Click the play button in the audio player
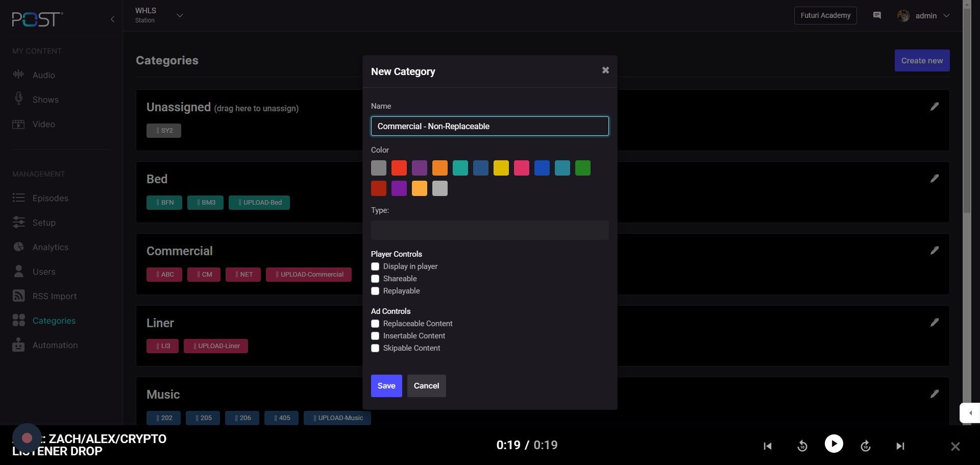The height and width of the screenshot is (465, 980). [834, 444]
